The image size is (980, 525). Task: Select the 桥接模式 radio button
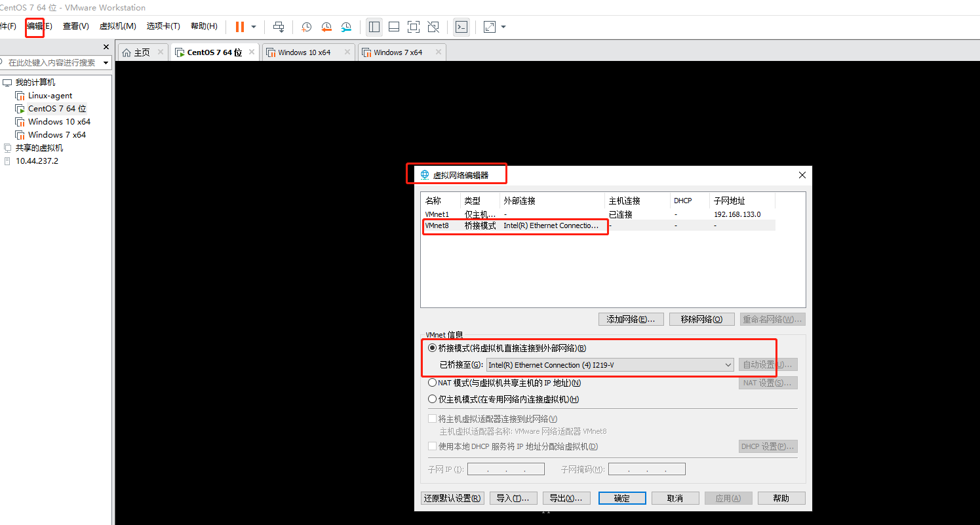click(x=432, y=348)
